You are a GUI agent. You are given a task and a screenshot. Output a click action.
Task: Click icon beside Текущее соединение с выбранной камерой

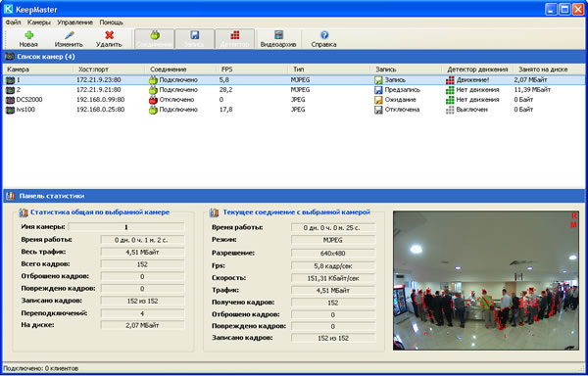(x=214, y=212)
